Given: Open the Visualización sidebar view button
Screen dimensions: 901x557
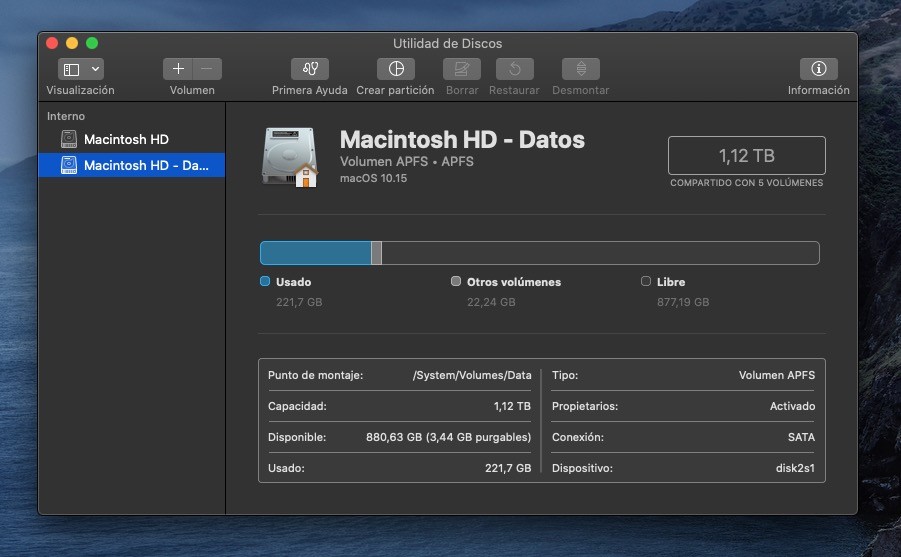Looking at the screenshot, I should [71, 70].
